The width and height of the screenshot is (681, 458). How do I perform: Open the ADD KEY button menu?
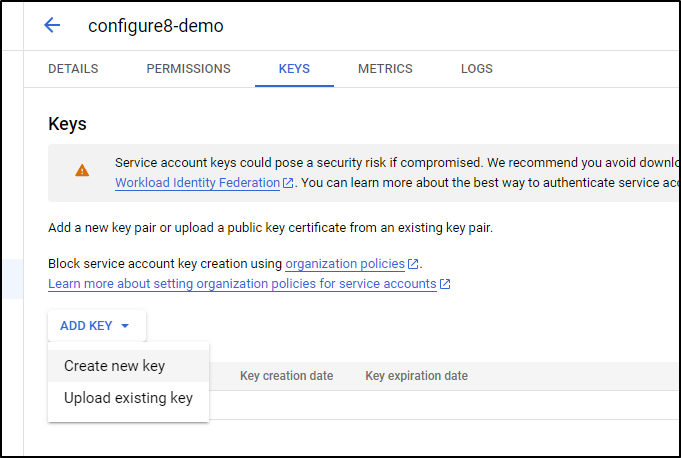coord(97,326)
